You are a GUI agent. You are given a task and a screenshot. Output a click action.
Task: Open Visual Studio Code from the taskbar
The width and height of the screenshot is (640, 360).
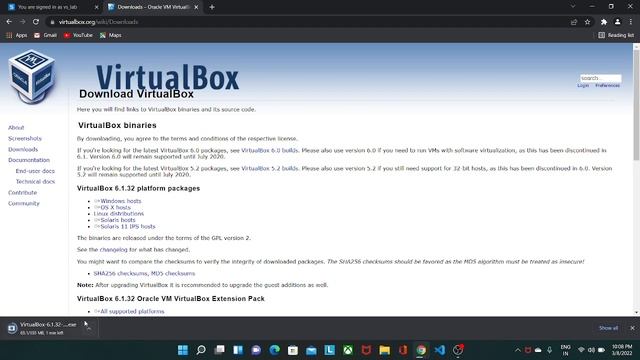pyautogui.click(x=440, y=350)
